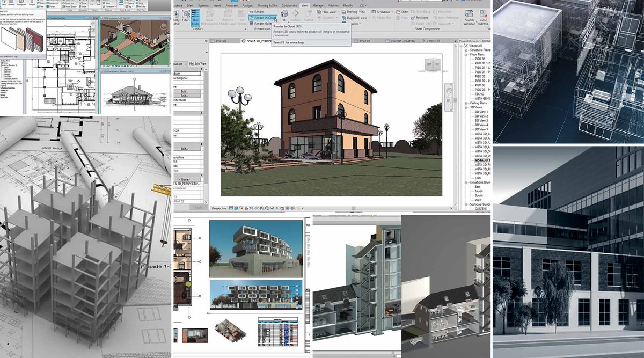Image resolution: width=644 pixels, height=358 pixels.
Task: Click the Edit Type button
Action: [198, 64]
